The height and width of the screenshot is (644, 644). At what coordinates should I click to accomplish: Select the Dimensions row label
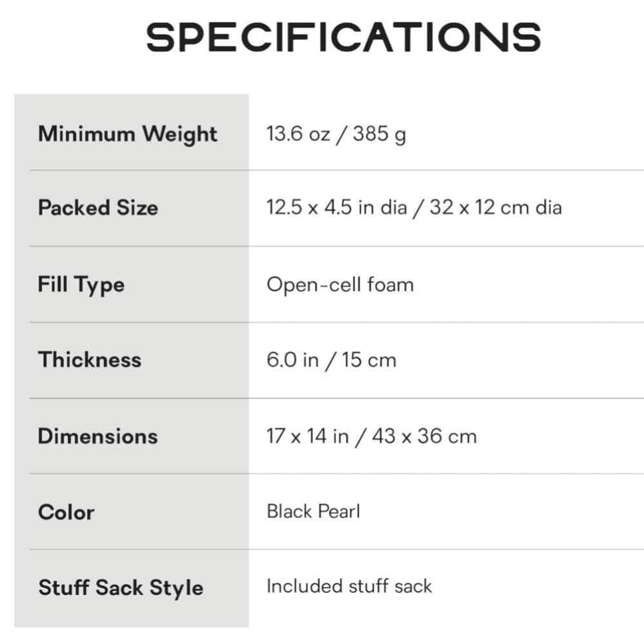(x=97, y=436)
